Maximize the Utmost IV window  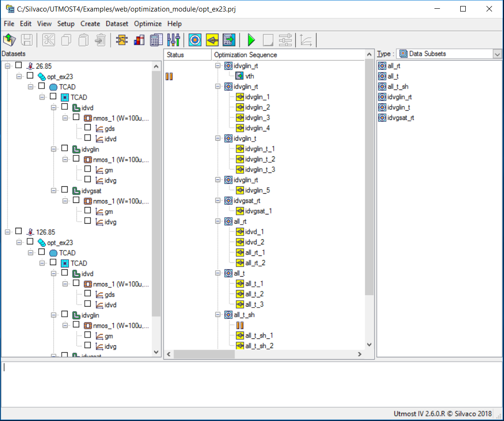pos(463,9)
